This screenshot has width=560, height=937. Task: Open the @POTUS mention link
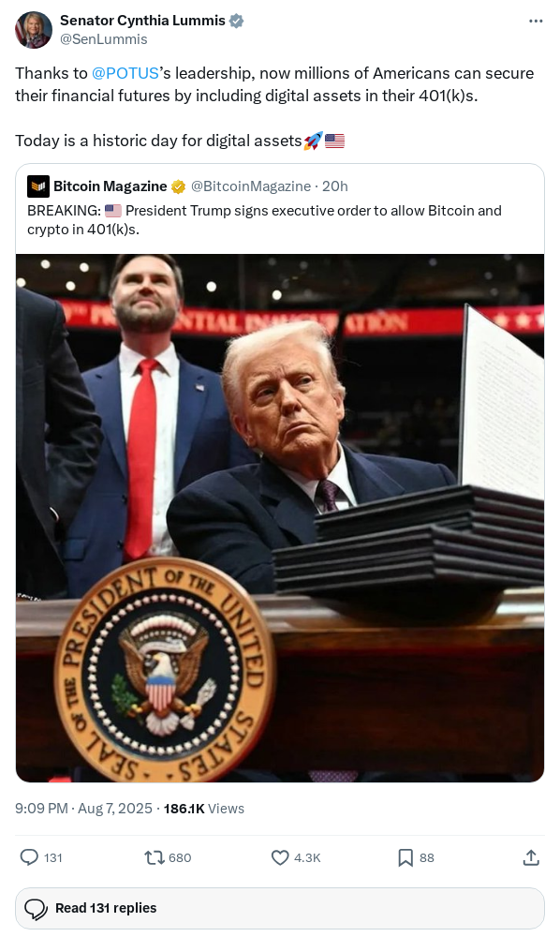tap(125, 73)
